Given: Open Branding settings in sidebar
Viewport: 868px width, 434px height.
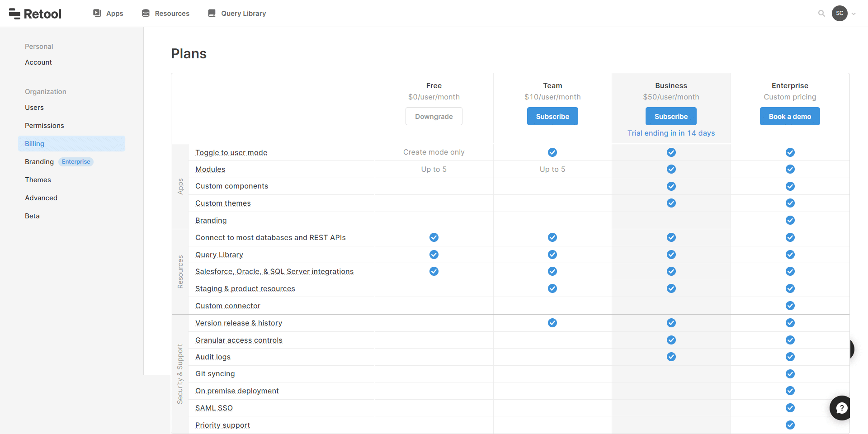Looking at the screenshot, I should click(x=39, y=162).
